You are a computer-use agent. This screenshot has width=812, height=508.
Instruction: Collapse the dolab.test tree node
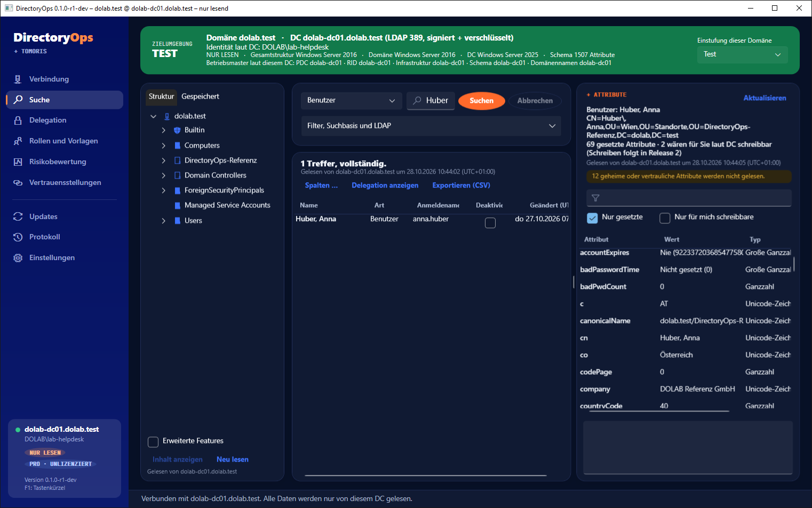click(154, 116)
